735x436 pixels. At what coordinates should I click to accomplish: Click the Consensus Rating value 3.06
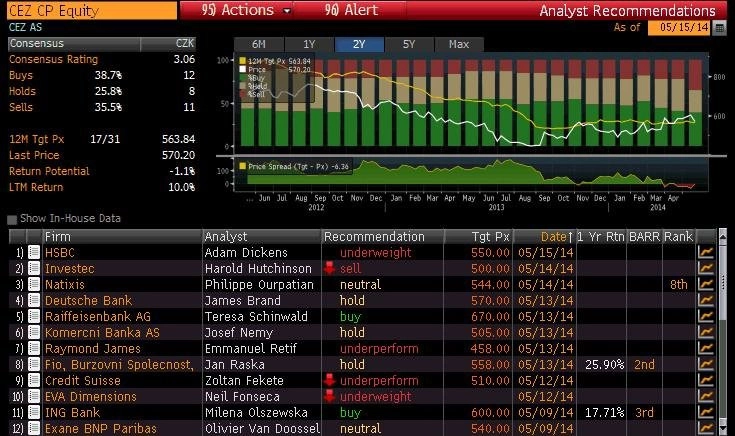[x=184, y=59]
